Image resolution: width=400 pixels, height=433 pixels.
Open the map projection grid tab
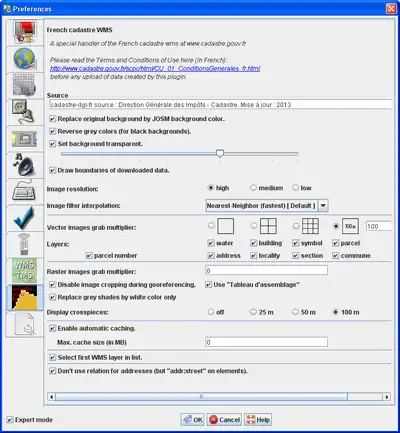(x=24, y=85)
